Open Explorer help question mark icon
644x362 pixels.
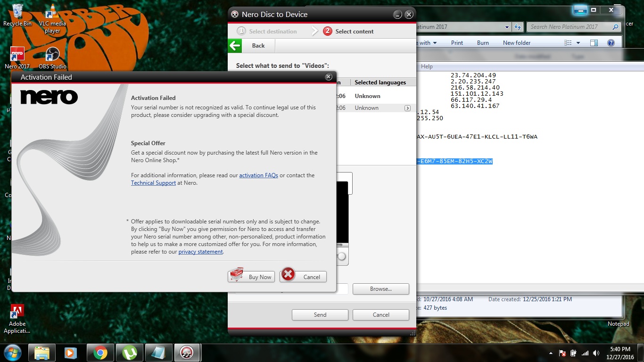coord(611,43)
